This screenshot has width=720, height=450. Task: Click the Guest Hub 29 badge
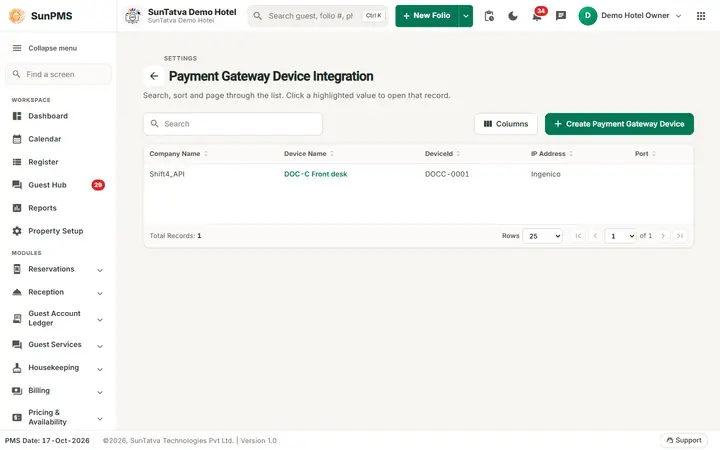tap(98, 185)
